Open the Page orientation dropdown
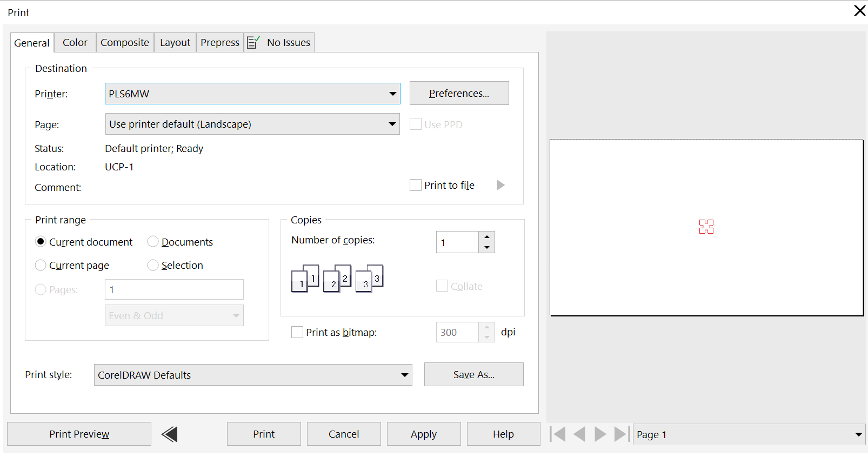868x456 pixels. (392, 124)
